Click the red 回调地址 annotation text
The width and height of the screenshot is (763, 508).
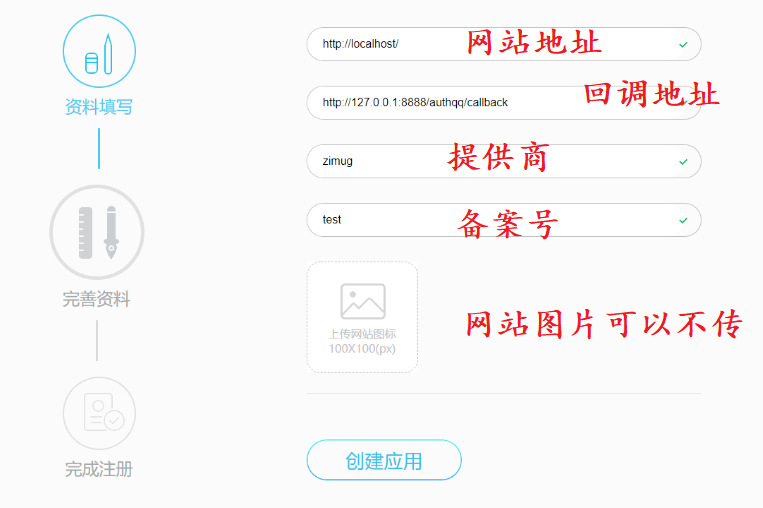click(651, 94)
